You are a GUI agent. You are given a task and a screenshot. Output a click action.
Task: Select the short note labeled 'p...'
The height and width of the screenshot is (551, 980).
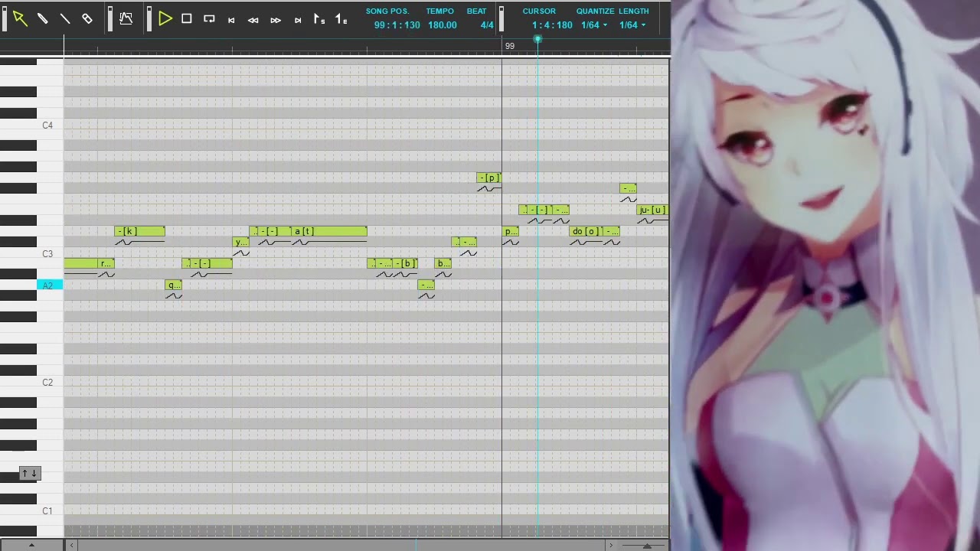coord(511,231)
